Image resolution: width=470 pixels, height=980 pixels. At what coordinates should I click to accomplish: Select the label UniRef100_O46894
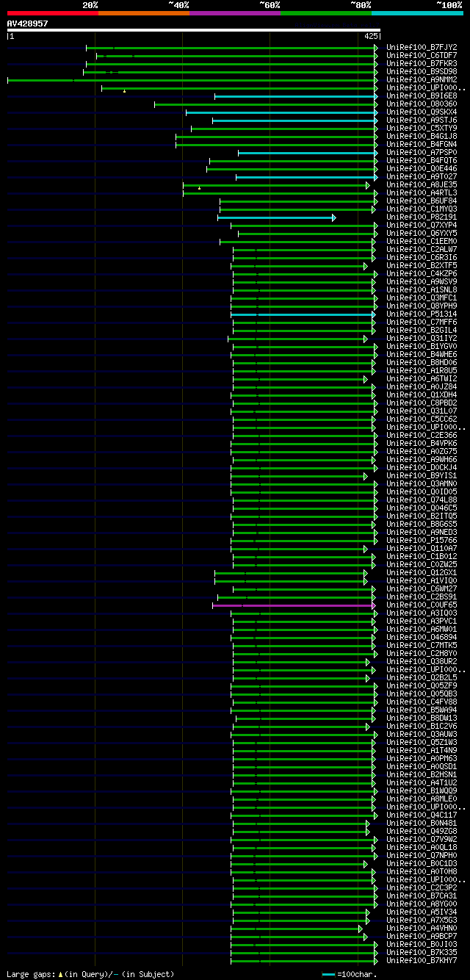422,638
